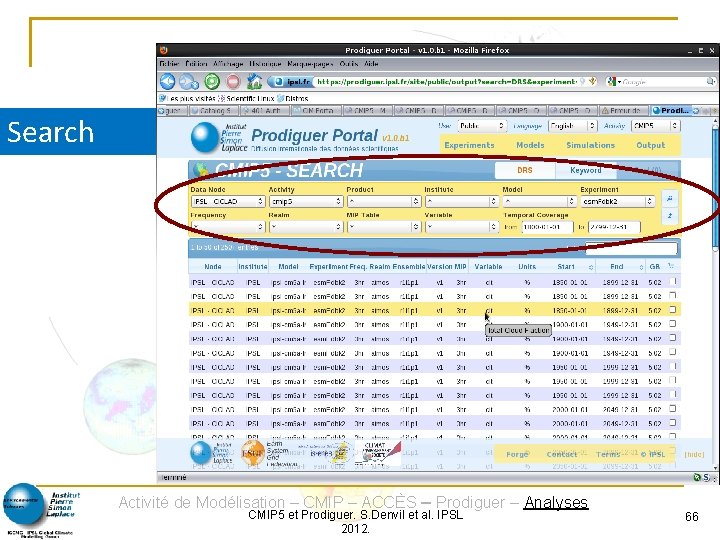Open the Google search engine selector icon
Viewport: 720px width, 540px height.
[611, 82]
